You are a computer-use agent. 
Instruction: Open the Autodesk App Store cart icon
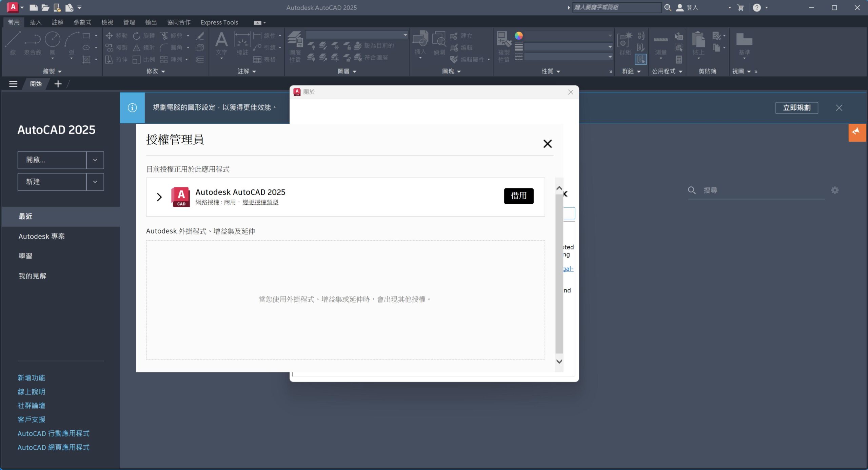[x=741, y=7]
